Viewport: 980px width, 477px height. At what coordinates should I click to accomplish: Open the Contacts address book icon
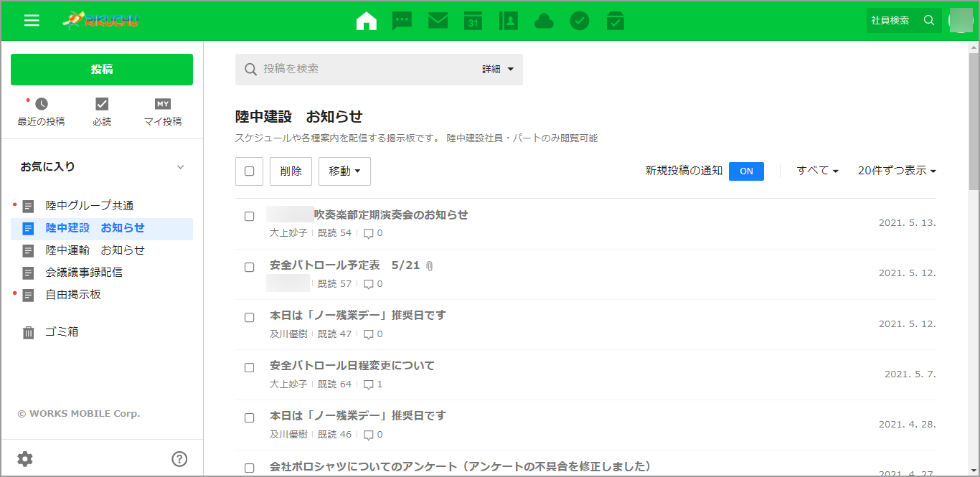coord(508,21)
